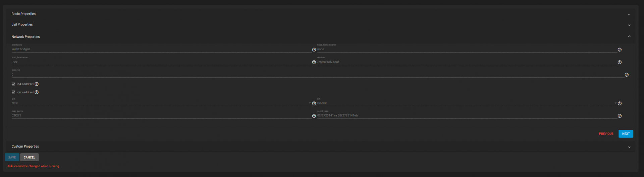The width and height of the screenshot is (644, 177).
Task: Go back with the PREVIOUS button
Action: 606,134
